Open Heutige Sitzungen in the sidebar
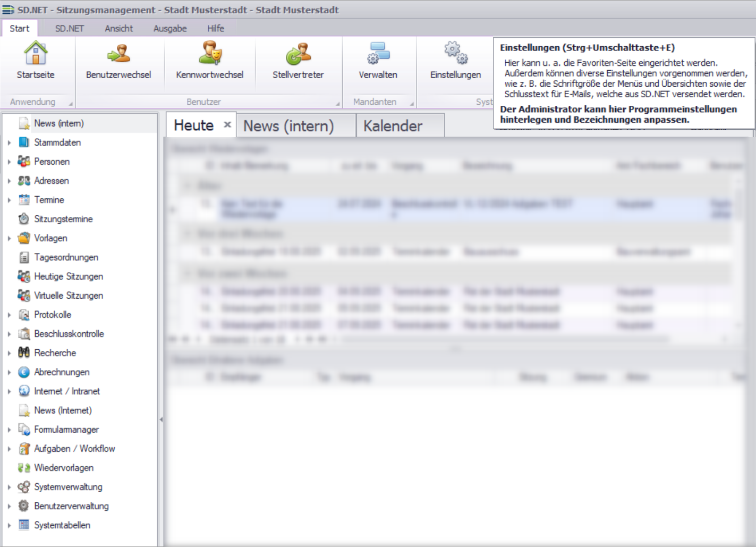Viewport: 756px width, 547px height. [69, 276]
